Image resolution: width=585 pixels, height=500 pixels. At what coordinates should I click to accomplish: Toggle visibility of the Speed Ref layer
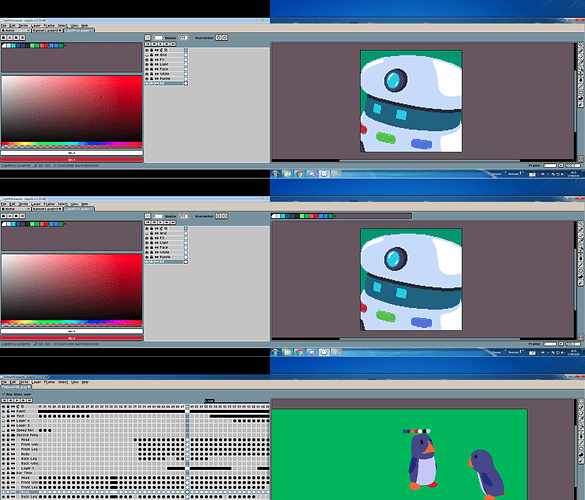[3, 430]
